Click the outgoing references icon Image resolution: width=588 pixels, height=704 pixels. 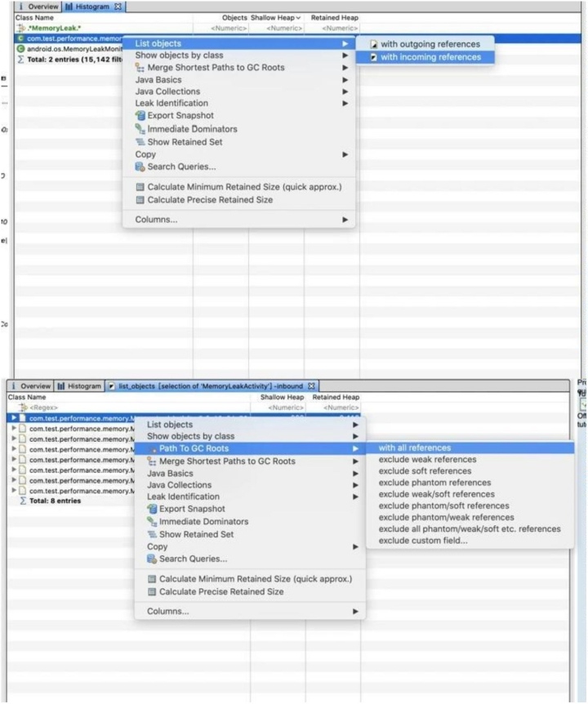(373, 44)
